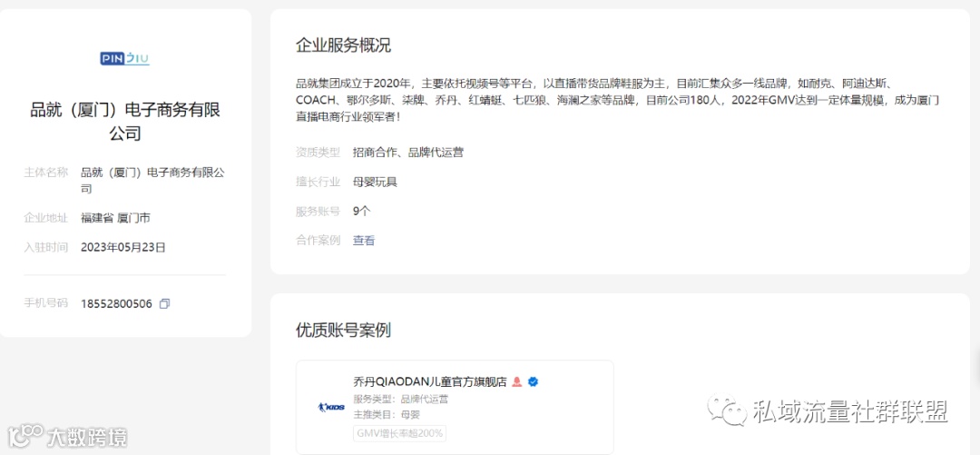Click the 擅长行业 label
This screenshot has width=980, height=455.
(318, 183)
